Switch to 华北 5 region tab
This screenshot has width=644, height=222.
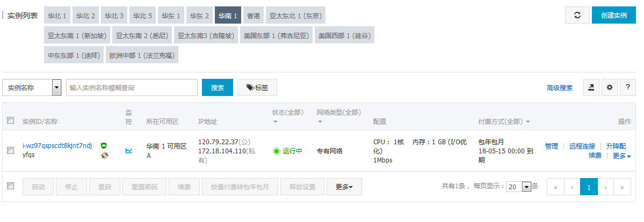(142, 15)
